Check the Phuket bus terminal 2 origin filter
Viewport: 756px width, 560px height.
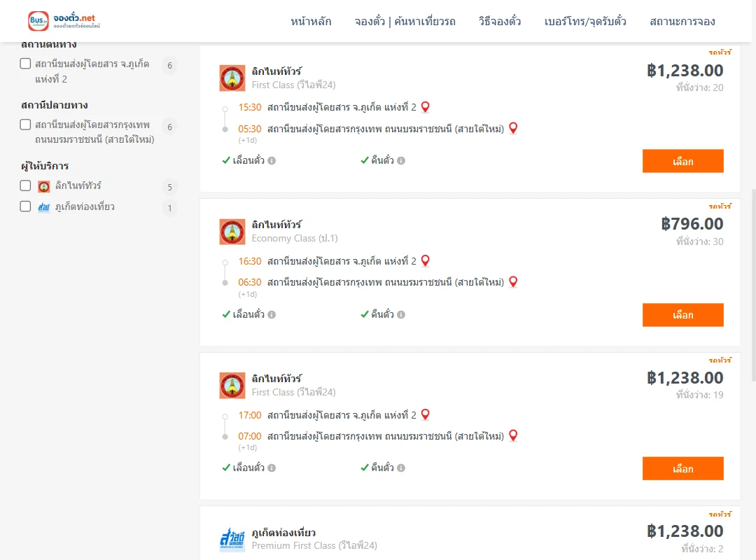tap(26, 64)
